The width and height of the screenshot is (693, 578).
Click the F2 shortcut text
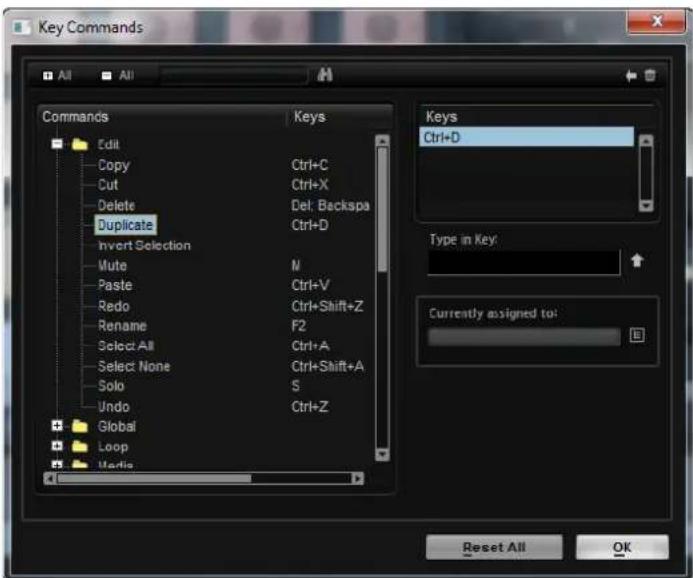tap(299, 326)
